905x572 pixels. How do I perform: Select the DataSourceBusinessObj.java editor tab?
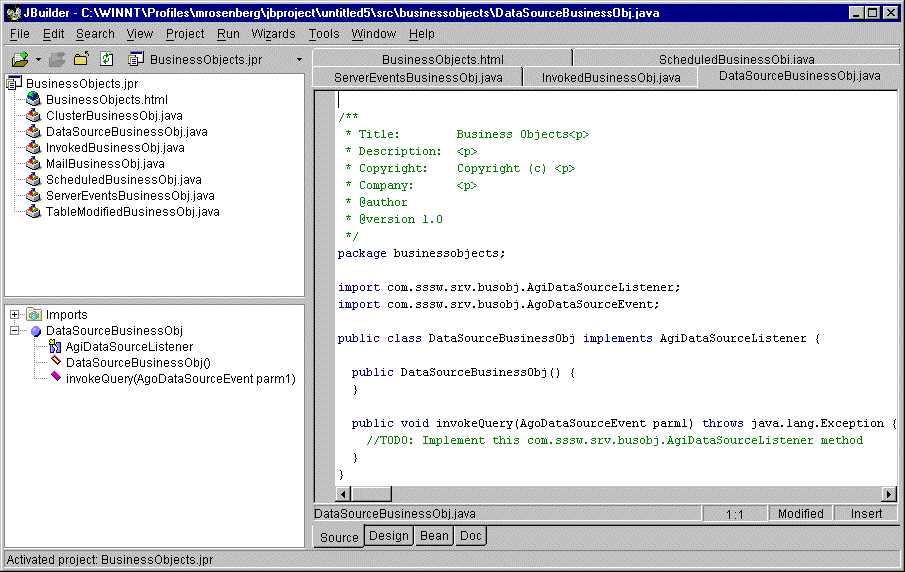(799, 76)
